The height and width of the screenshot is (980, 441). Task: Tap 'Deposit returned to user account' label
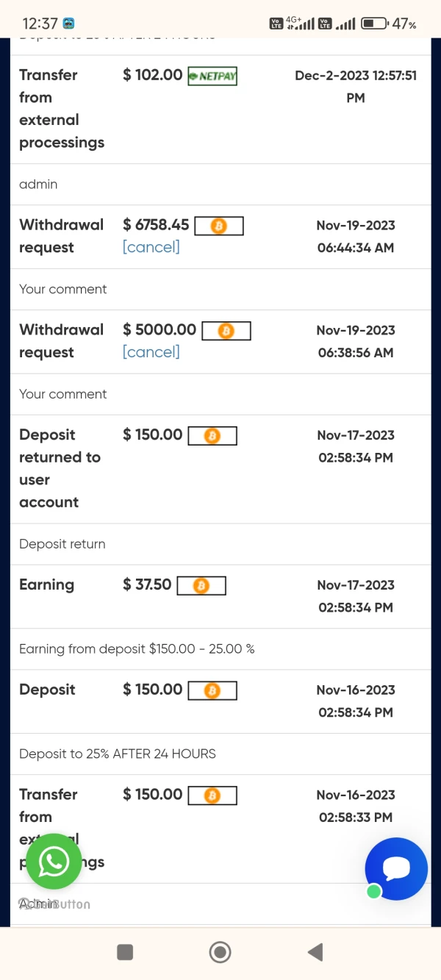(x=60, y=468)
